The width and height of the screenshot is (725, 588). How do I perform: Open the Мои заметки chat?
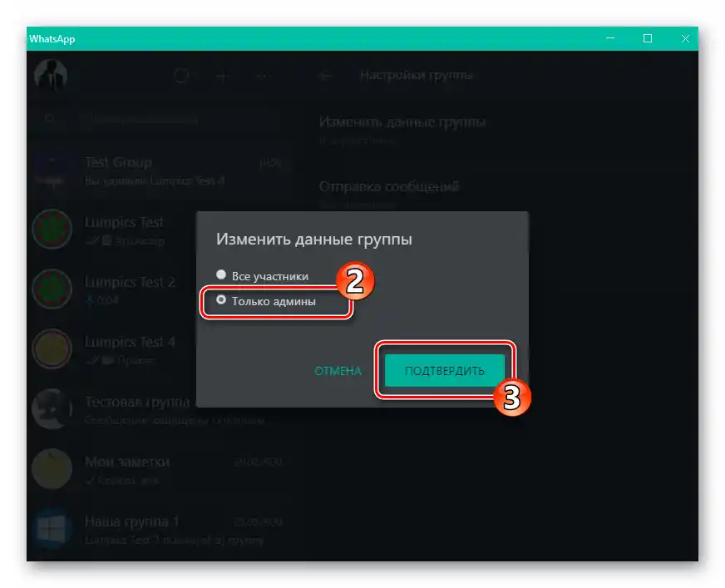[x=160, y=469]
